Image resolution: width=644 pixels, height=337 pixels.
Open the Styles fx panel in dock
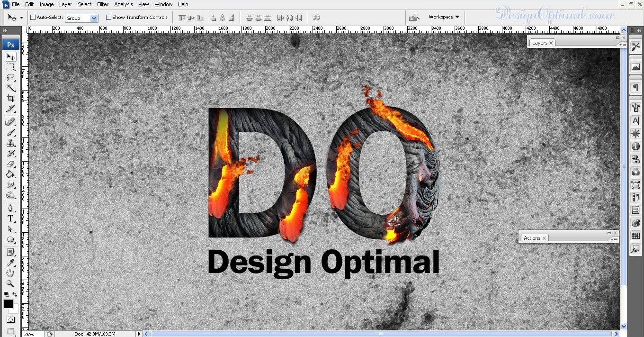tap(635, 249)
